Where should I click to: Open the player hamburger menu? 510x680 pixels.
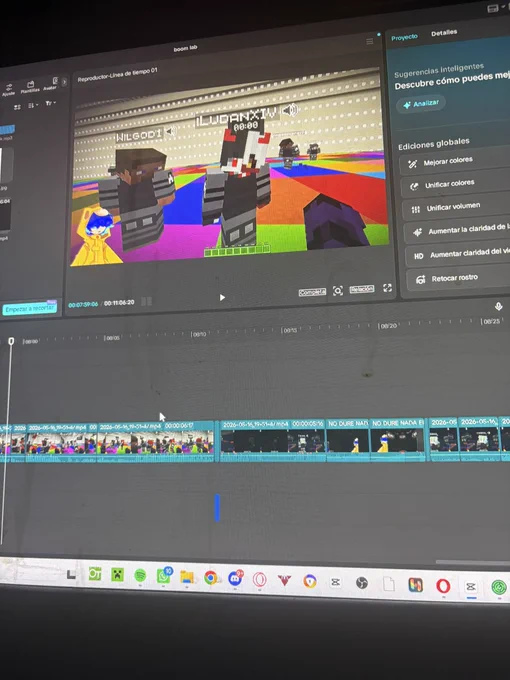(369, 41)
